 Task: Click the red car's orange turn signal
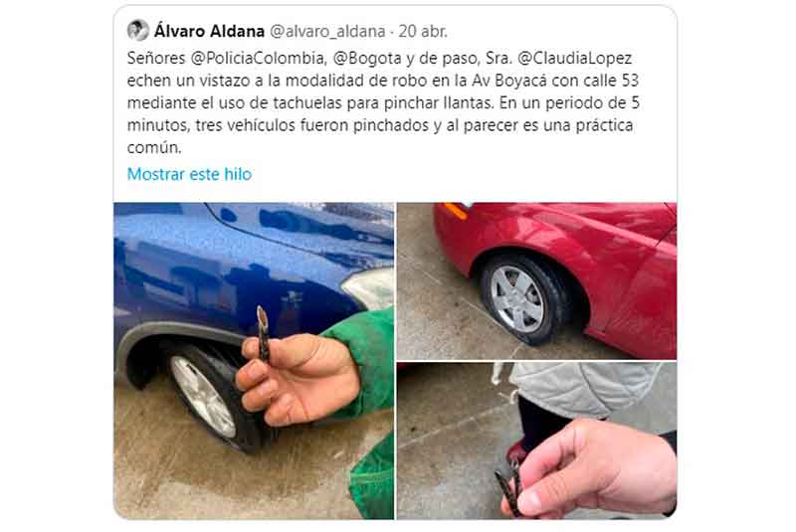454,210
